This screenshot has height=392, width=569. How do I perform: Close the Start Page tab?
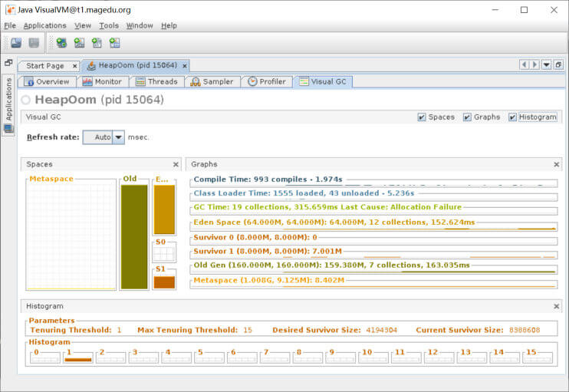(74, 66)
